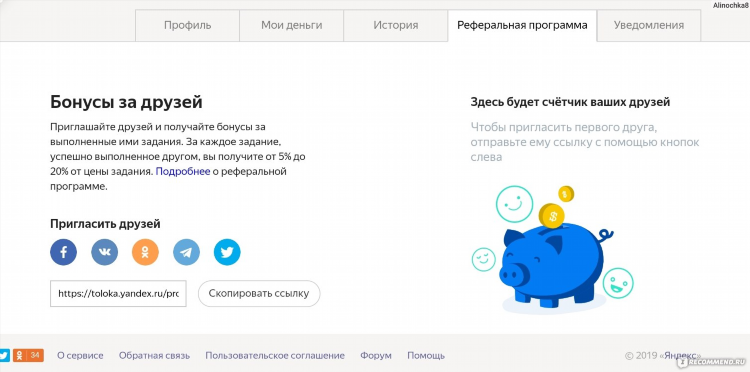Click the Скопировать ссылку button
750x372 pixels.
point(259,293)
